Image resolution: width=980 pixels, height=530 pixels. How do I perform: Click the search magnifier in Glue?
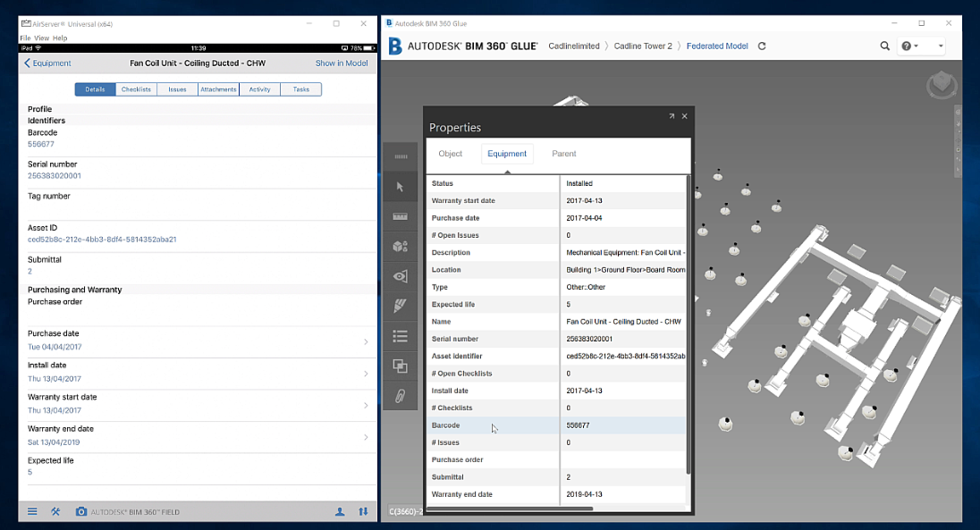(x=884, y=46)
